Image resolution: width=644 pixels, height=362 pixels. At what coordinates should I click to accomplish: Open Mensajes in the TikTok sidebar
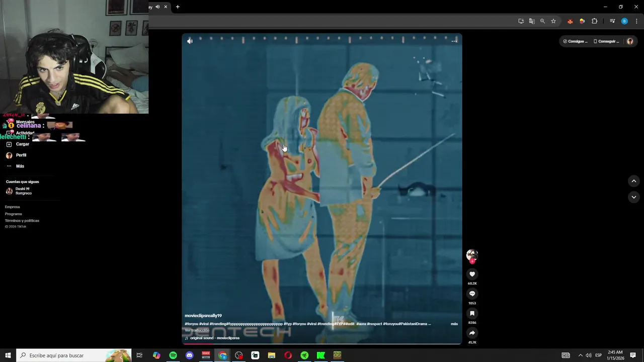(25, 122)
